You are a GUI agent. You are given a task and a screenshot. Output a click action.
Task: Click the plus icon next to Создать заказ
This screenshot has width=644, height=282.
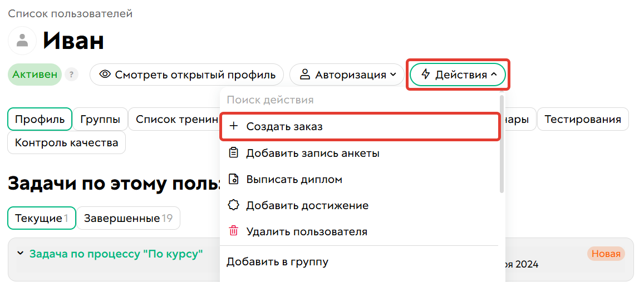(233, 126)
